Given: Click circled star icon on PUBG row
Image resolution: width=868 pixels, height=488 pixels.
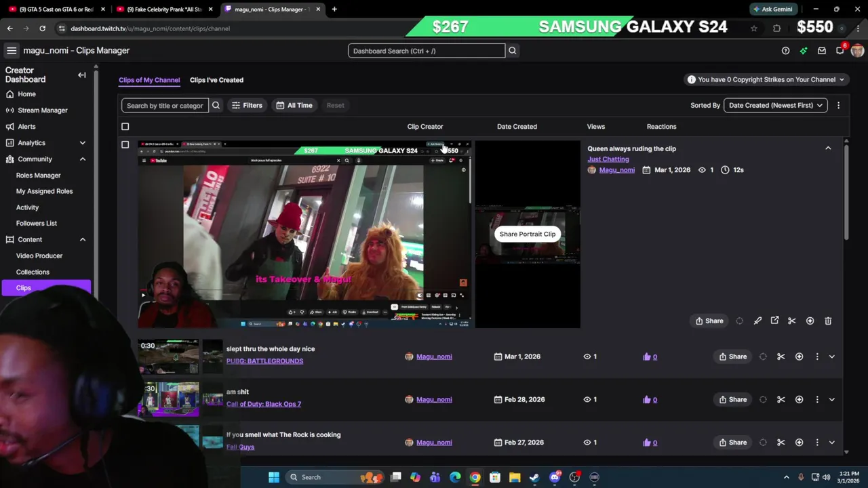Looking at the screenshot, I should click(x=799, y=357).
